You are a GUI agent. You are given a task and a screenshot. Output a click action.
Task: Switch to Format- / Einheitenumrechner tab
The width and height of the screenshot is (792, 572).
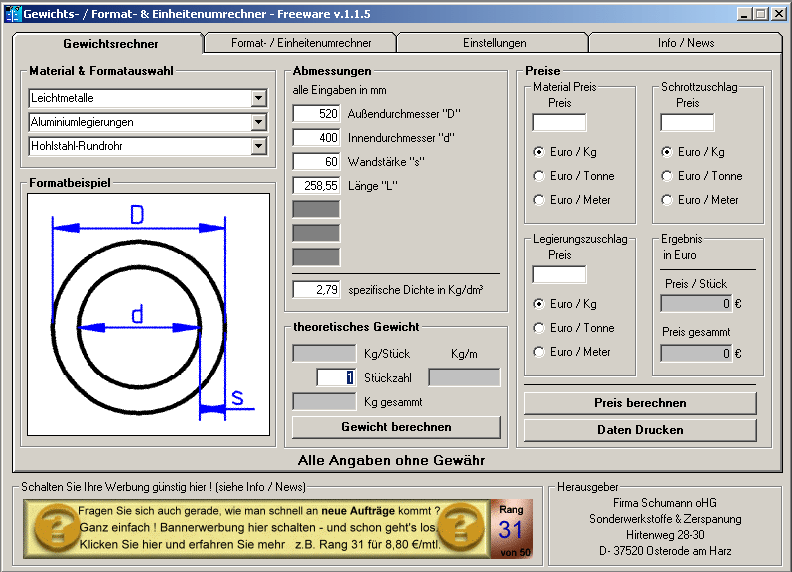tap(301, 43)
